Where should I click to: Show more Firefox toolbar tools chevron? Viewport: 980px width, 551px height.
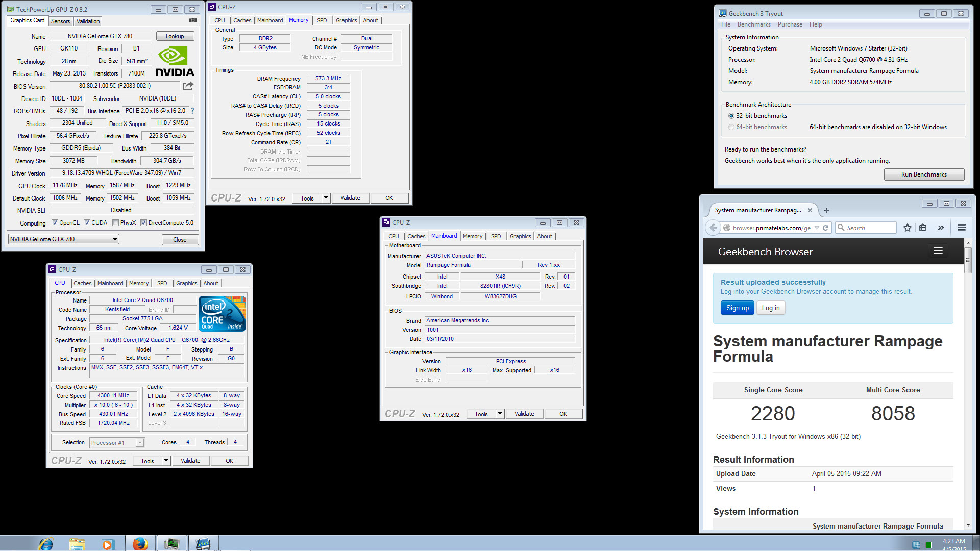tap(941, 228)
